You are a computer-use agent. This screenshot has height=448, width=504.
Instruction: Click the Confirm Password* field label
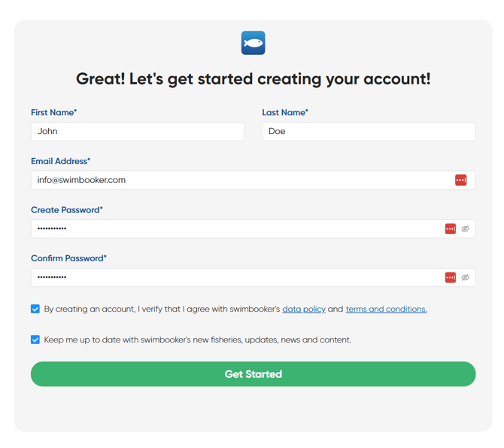tap(68, 258)
